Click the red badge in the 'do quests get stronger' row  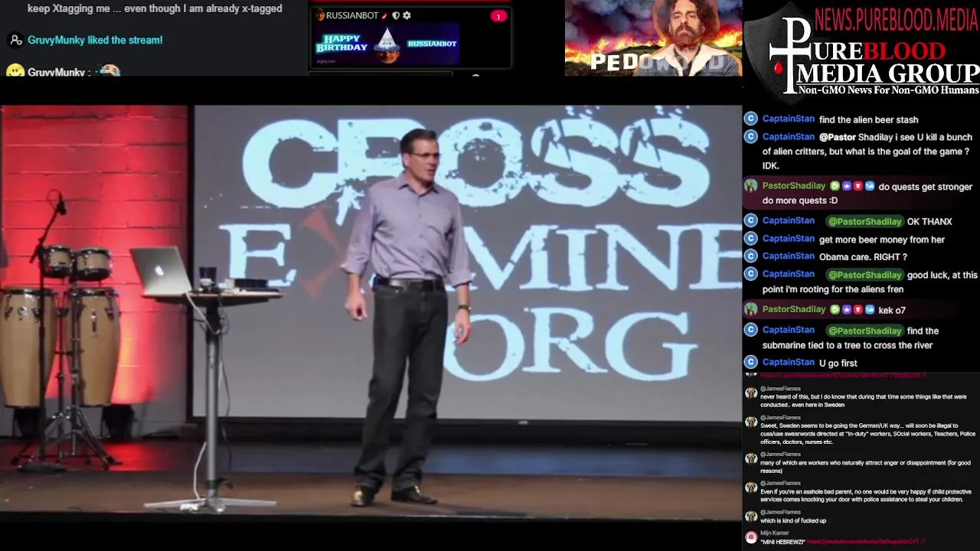click(x=858, y=186)
